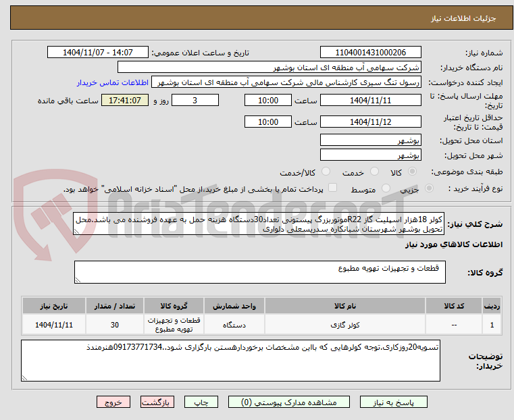Click the ردیف column header
The height and width of the screenshot is (420, 514).
pos(492,306)
